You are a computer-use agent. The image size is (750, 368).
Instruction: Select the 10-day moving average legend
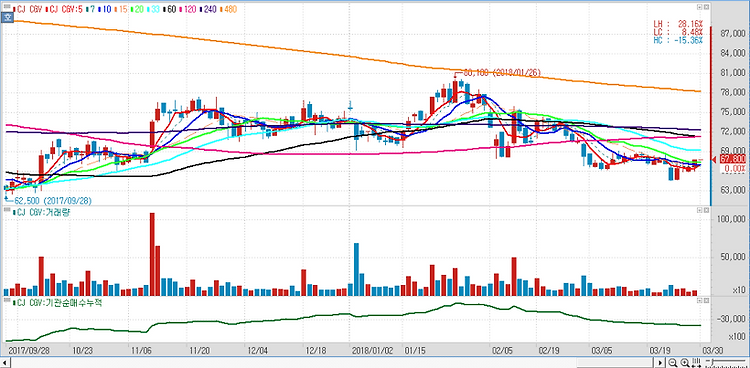coord(104,9)
